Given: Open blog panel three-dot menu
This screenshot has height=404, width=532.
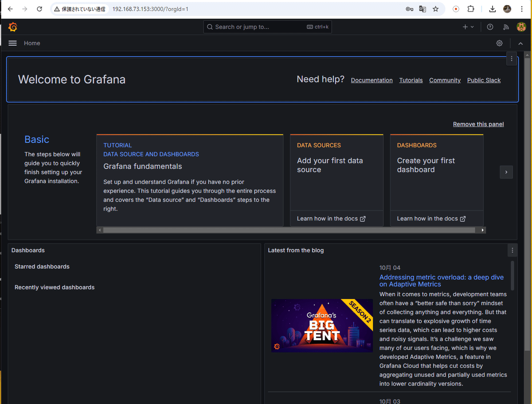Looking at the screenshot, I should point(512,251).
